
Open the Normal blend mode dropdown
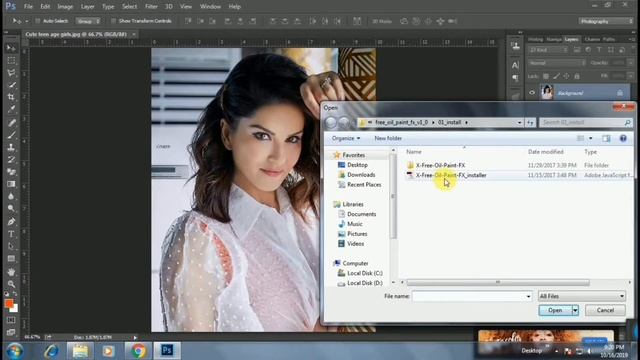click(557, 63)
